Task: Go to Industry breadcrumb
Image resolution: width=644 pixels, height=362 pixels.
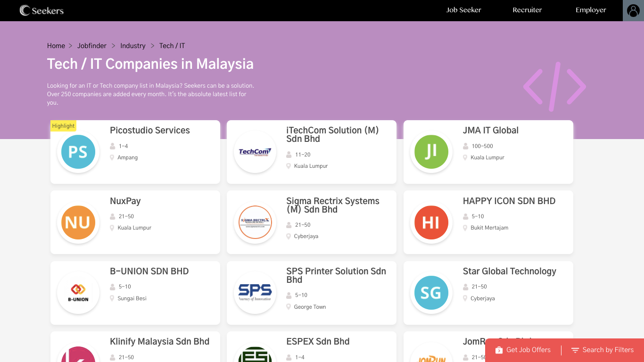Action: pos(133,46)
